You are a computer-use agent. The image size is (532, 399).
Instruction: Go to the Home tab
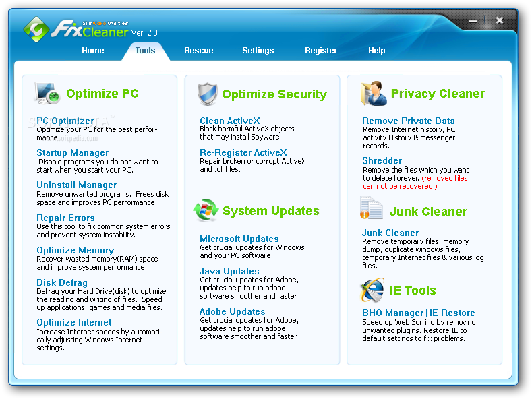[x=92, y=51]
